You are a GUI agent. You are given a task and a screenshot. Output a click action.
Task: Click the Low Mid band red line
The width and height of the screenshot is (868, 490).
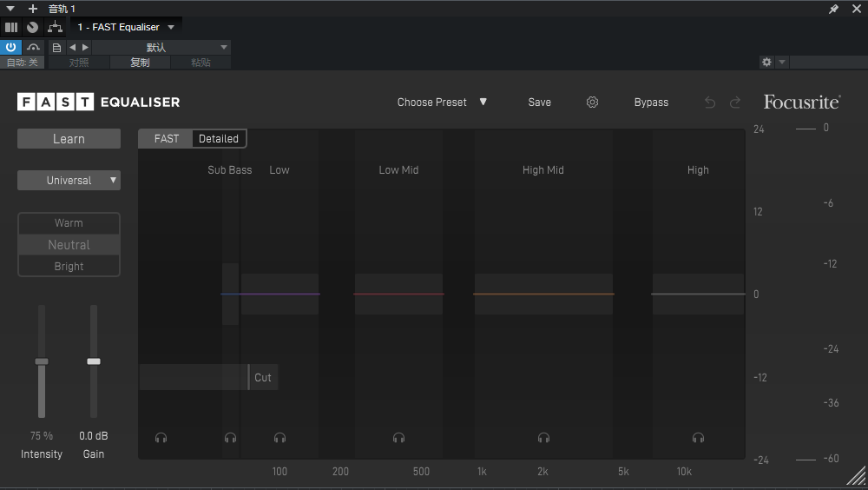tap(398, 294)
